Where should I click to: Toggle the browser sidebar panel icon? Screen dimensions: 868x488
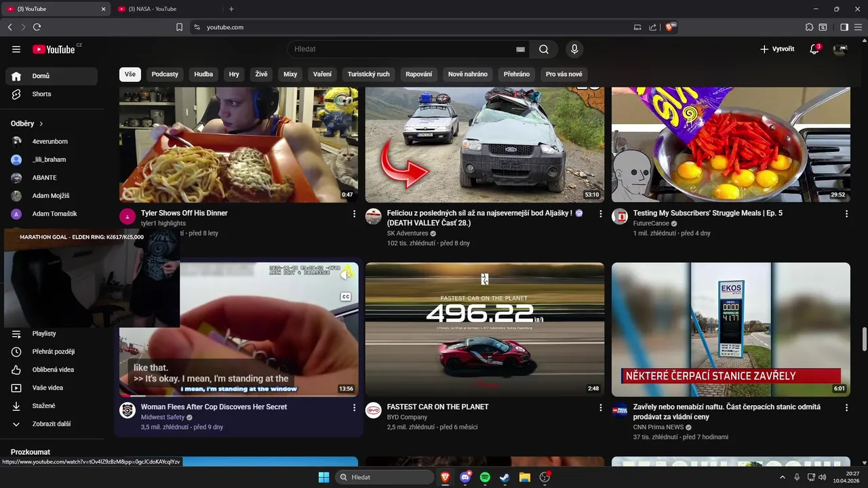[844, 27]
